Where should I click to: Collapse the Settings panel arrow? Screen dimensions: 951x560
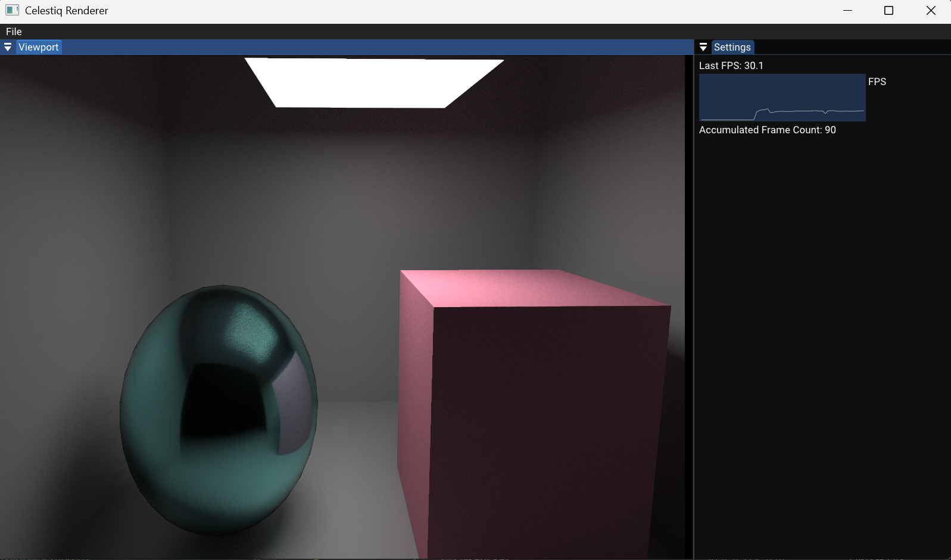tap(703, 47)
